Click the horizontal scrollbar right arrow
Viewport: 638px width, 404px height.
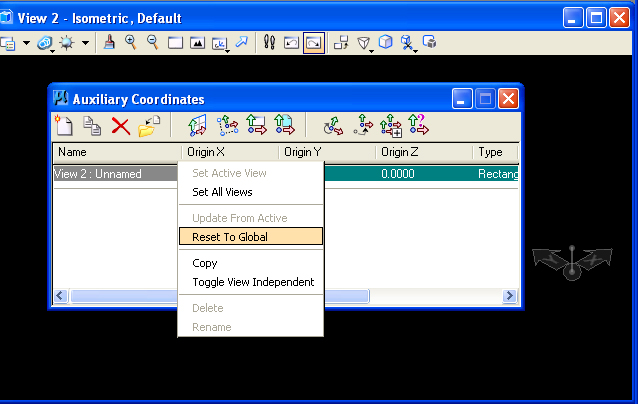tap(509, 296)
